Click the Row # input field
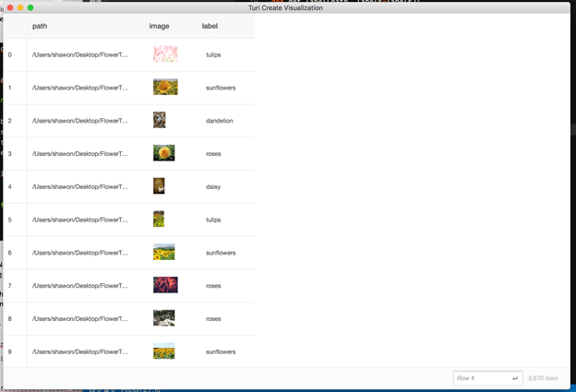The image size is (576, 392). [487, 378]
